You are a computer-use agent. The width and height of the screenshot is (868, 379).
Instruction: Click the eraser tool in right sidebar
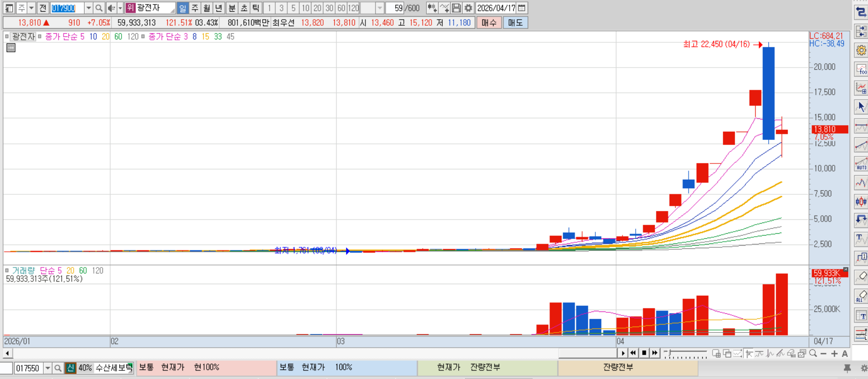(x=861, y=277)
